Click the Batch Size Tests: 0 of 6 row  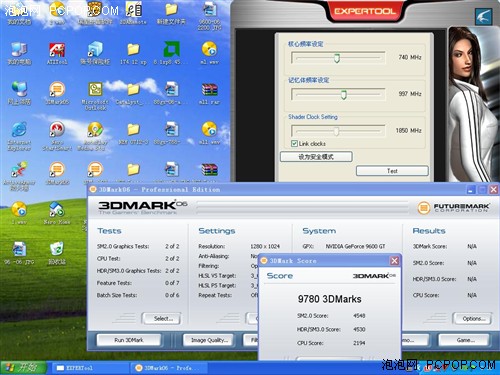tap(138, 295)
